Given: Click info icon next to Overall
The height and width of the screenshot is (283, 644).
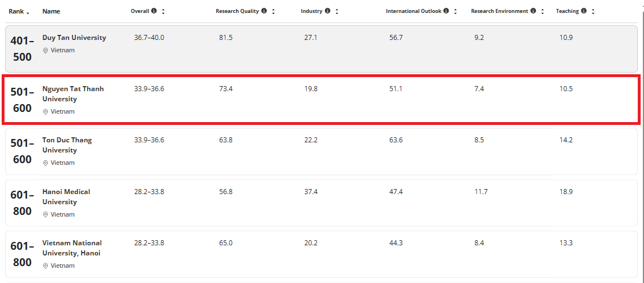Looking at the screenshot, I should pyautogui.click(x=154, y=11).
